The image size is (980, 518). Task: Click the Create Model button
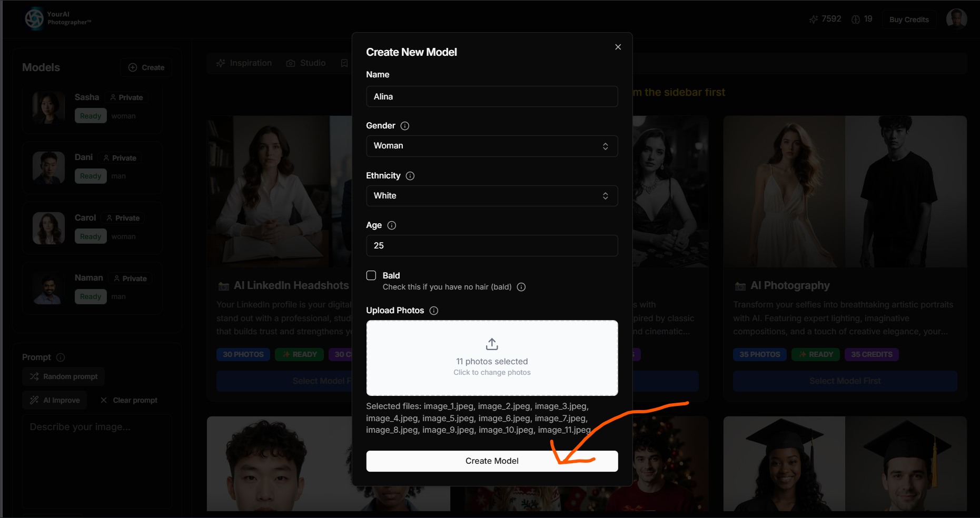[492, 461]
